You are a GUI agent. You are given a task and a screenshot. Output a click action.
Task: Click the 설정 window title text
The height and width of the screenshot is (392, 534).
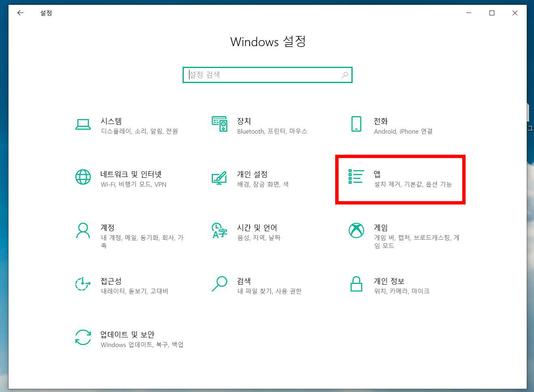tap(46, 13)
